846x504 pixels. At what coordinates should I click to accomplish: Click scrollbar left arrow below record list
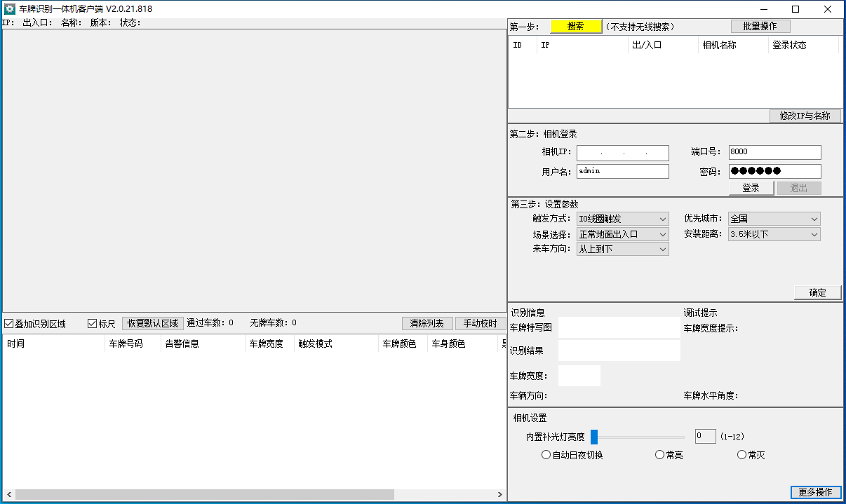pos(8,495)
